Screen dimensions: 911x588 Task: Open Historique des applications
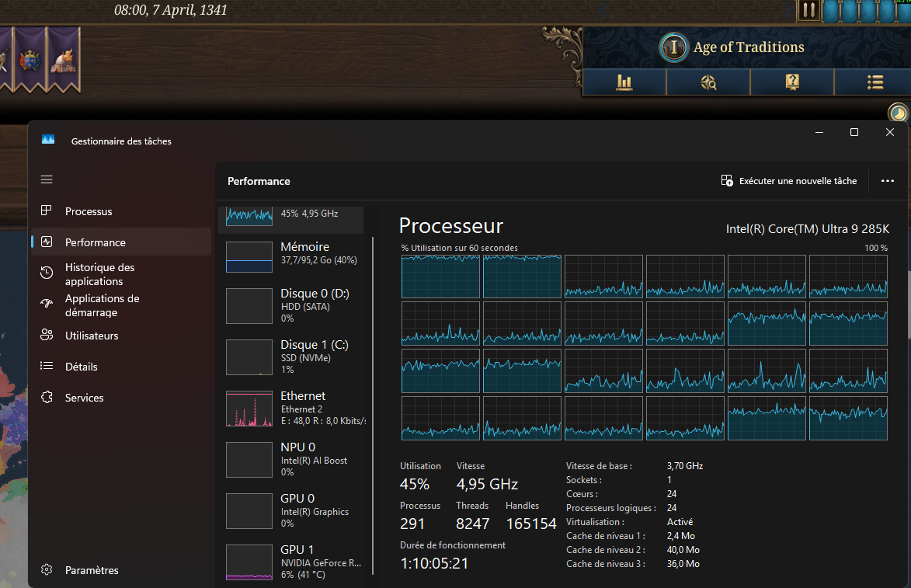(121, 274)
